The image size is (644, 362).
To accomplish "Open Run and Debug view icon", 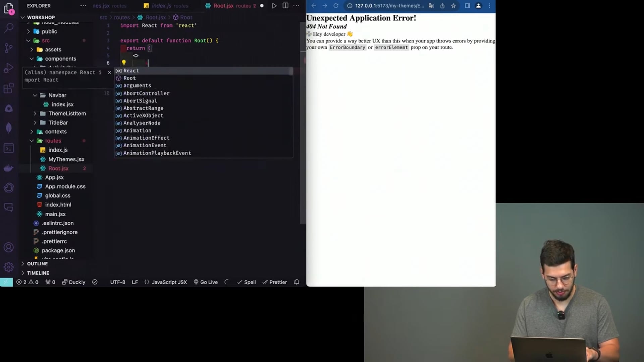I will coord(9,68).
